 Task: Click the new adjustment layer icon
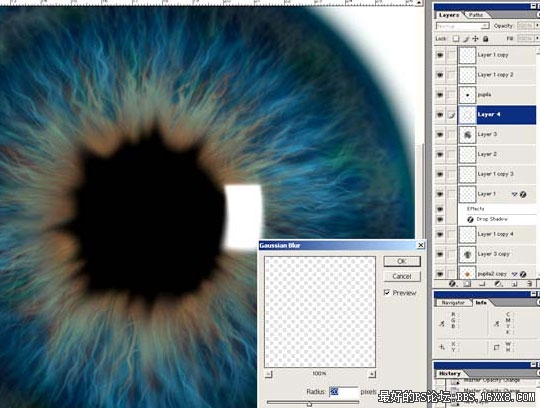pyautogui.click(x=498, y=284)
